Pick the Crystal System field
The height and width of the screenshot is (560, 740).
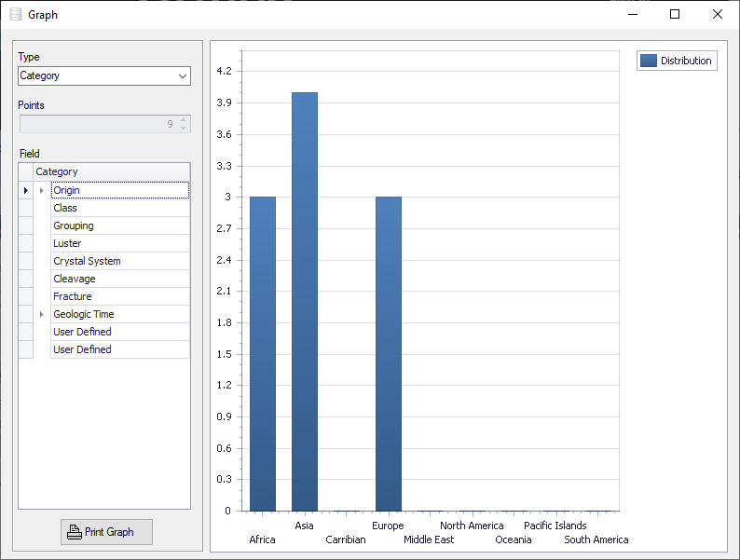point(120,262)
